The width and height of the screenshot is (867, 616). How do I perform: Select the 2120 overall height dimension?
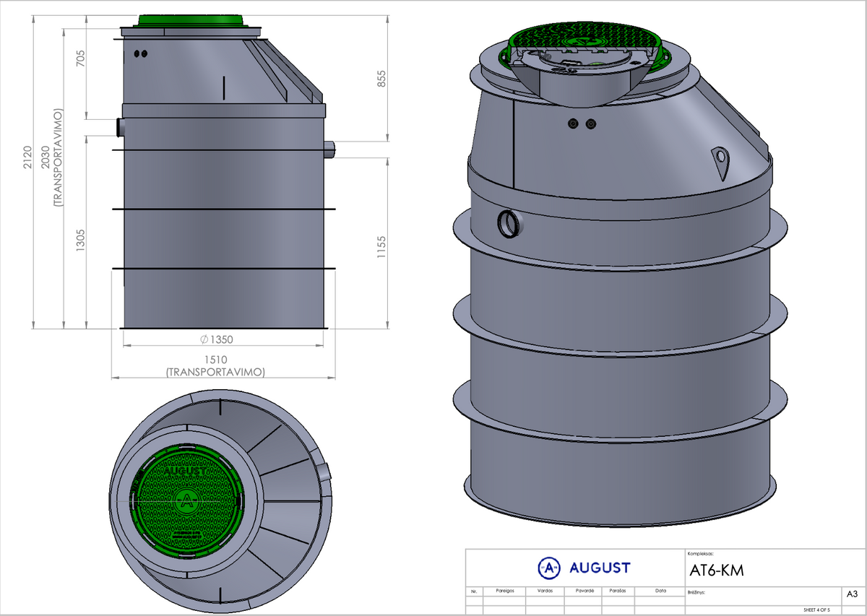(x=27, y=157)
